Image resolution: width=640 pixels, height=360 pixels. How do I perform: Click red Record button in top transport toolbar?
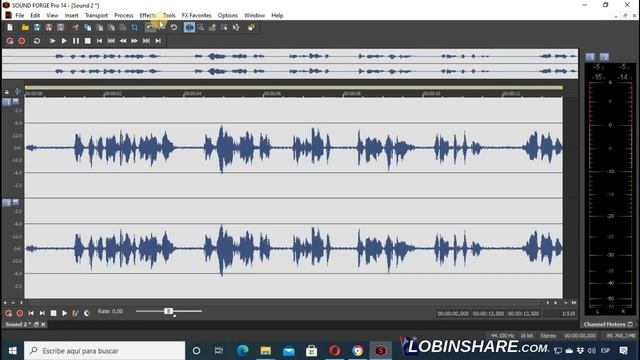[22, 41]
